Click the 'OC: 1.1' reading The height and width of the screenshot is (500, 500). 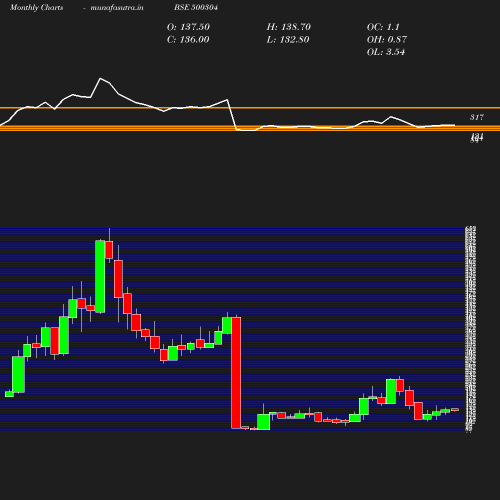383,27
